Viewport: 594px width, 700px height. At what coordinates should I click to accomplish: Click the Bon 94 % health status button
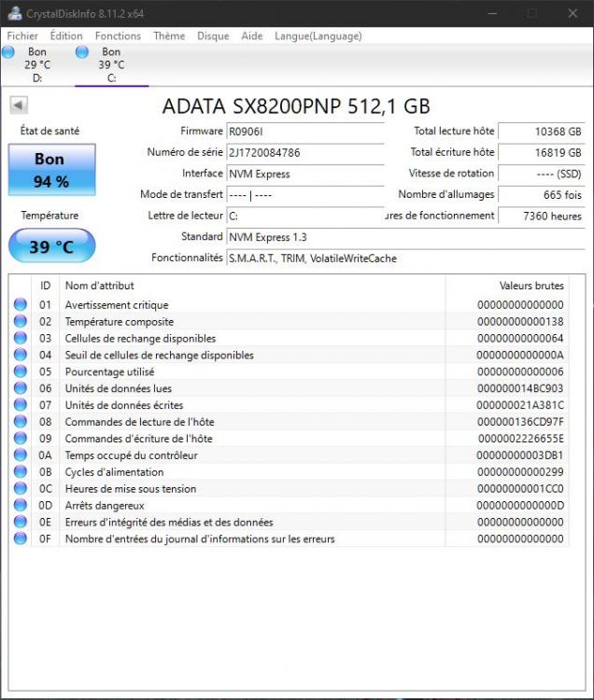[x=49, y=169]
